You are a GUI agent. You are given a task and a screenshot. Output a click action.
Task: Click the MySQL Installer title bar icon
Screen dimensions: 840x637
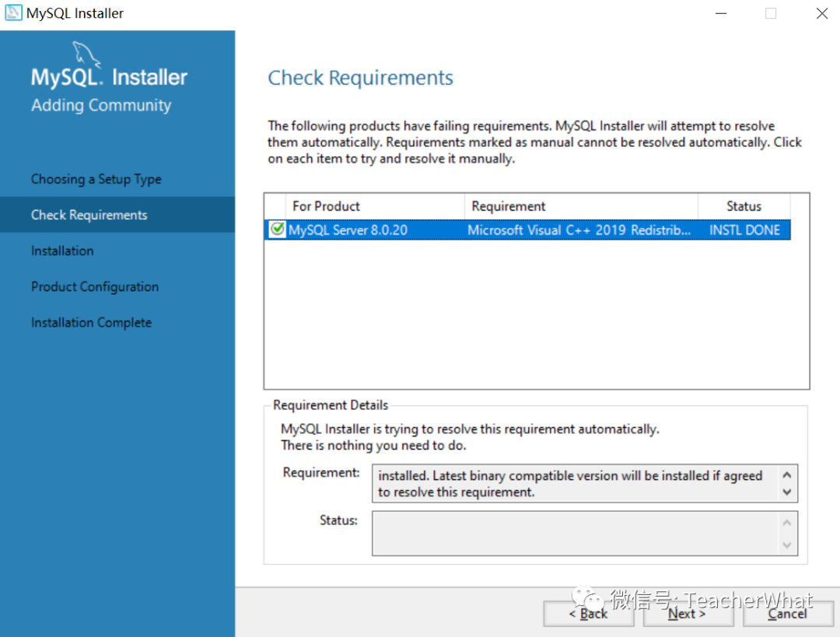pyautogui.click(x=13, y=13)
